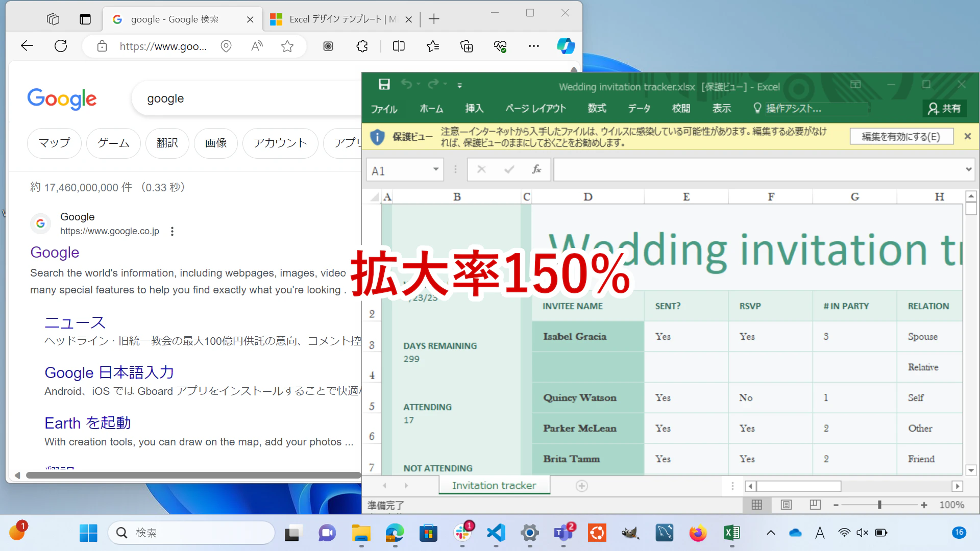980x551 pixels.
Task: Click insert function fx icon
Action: click(536, 169)
